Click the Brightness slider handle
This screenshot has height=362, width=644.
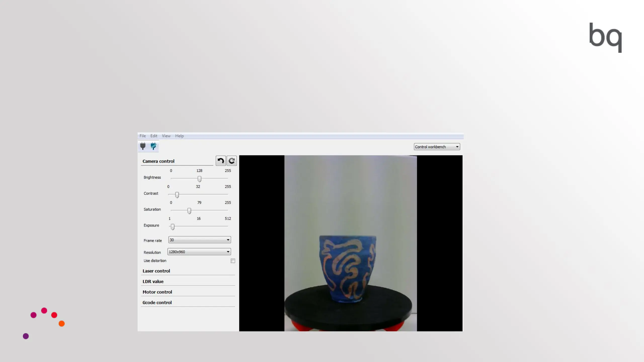[199, 179]
